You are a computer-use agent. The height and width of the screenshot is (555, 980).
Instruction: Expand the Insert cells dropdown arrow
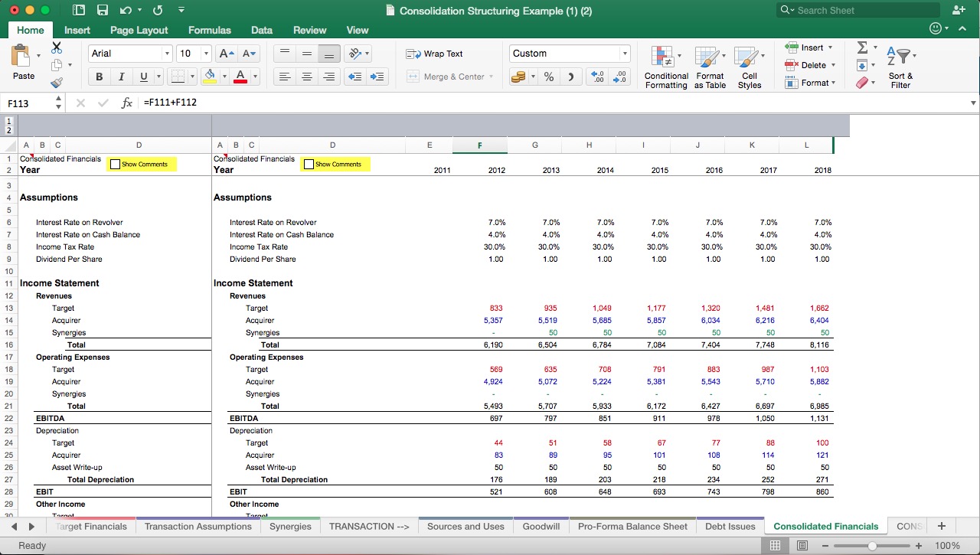[x=831, y=47]
